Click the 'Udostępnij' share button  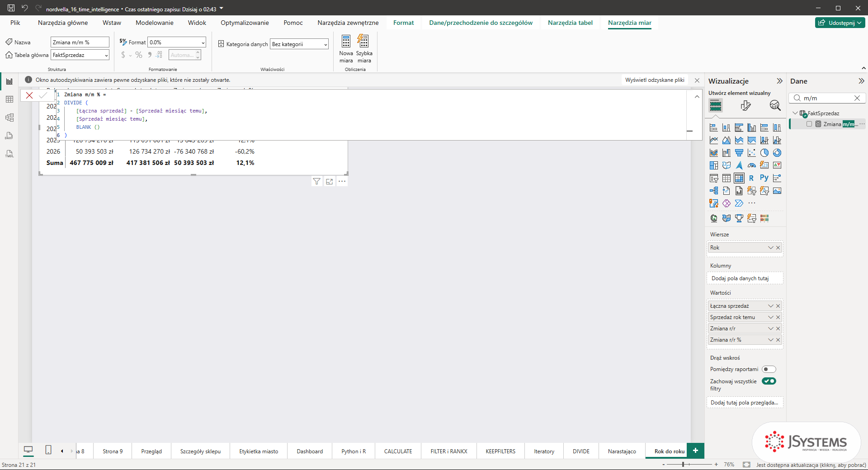click(x=840, y=23)
